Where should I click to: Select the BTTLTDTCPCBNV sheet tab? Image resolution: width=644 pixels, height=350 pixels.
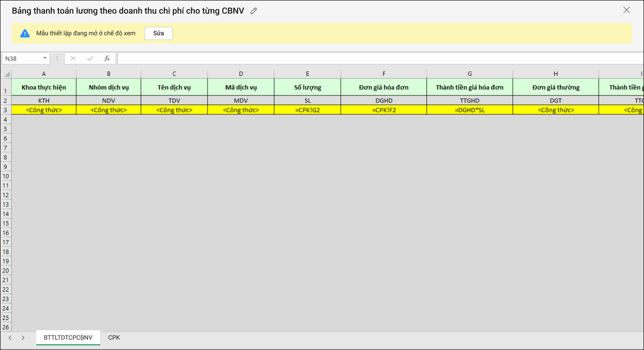(68, 338)
